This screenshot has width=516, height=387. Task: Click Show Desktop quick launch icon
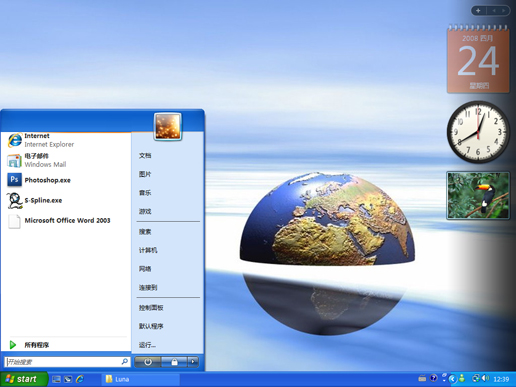pos(56,379)
